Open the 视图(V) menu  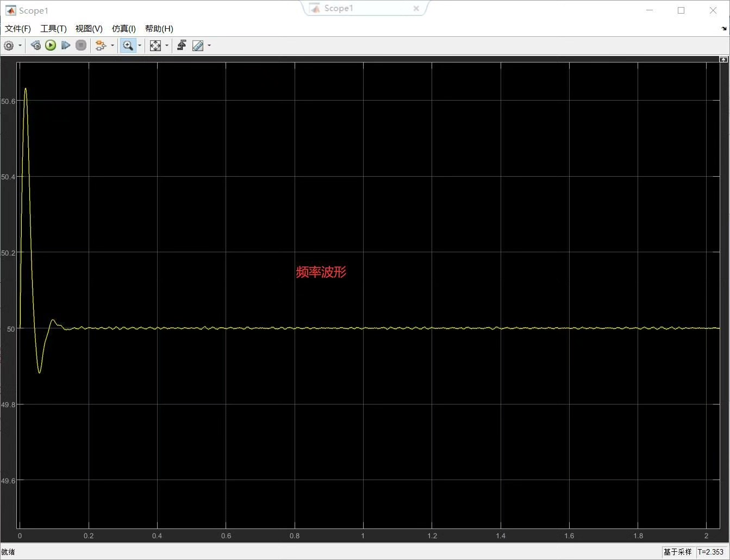[89, 28]
